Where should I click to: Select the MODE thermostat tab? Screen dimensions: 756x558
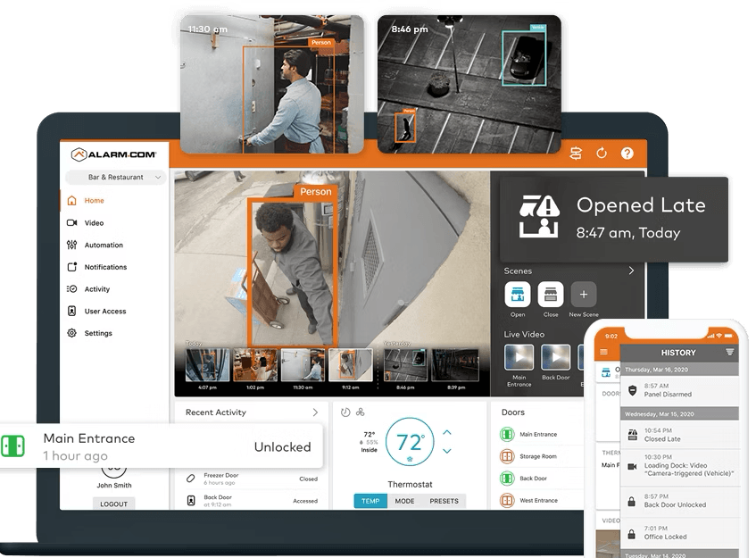404,501
